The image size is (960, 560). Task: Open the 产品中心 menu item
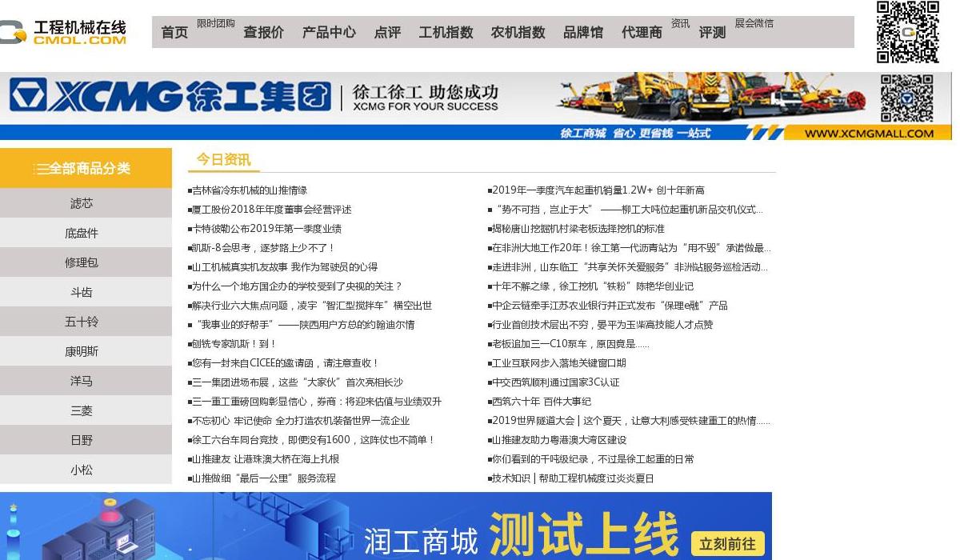(329, 33)
